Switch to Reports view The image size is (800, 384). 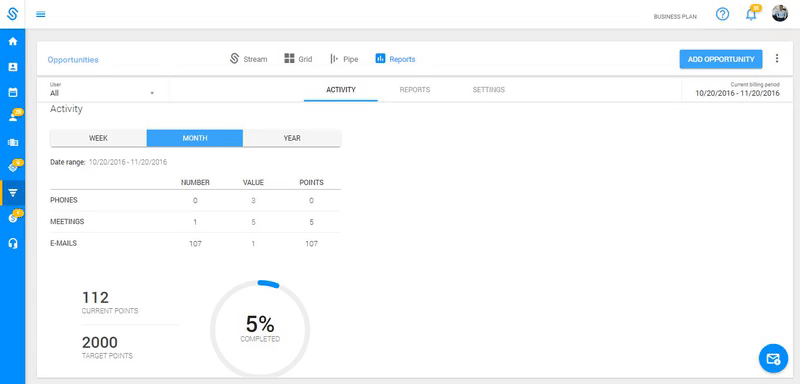tap(395, 59)
